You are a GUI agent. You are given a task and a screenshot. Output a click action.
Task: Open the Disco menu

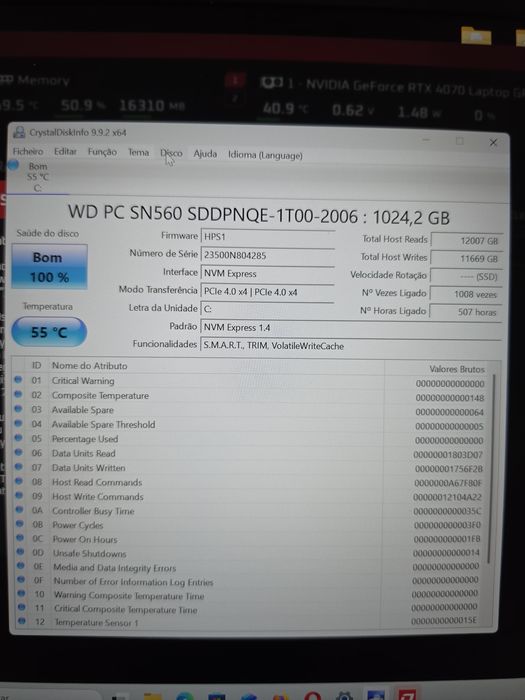point(171,153)
